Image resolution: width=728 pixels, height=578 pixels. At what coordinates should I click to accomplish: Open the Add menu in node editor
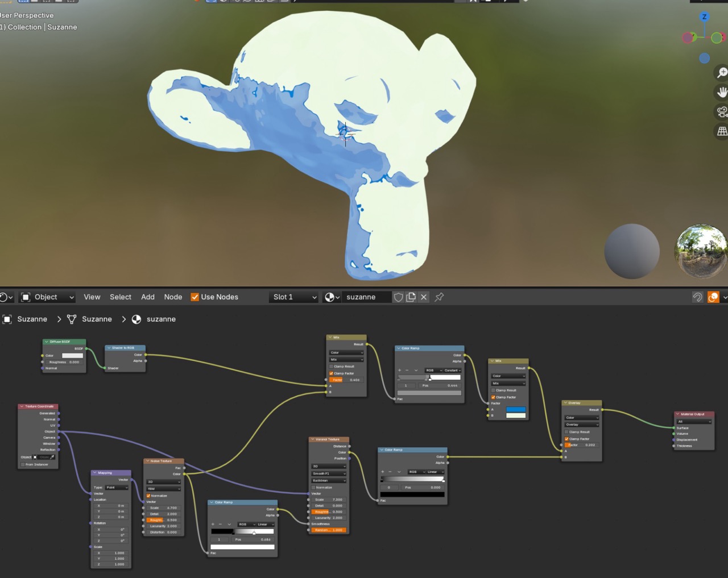pyautogui.click(x=148, y=297)
